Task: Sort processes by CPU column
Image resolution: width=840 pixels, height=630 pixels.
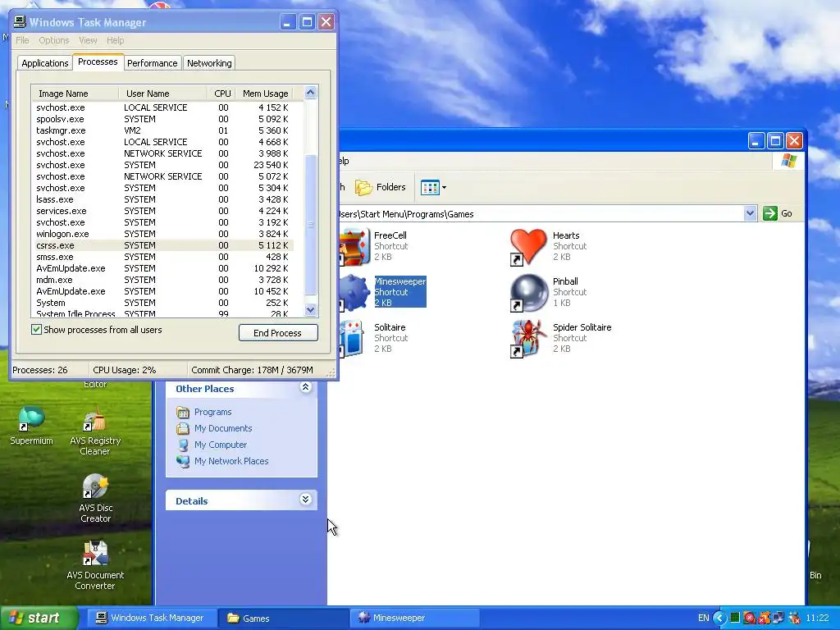Action: tap(221, 94)
